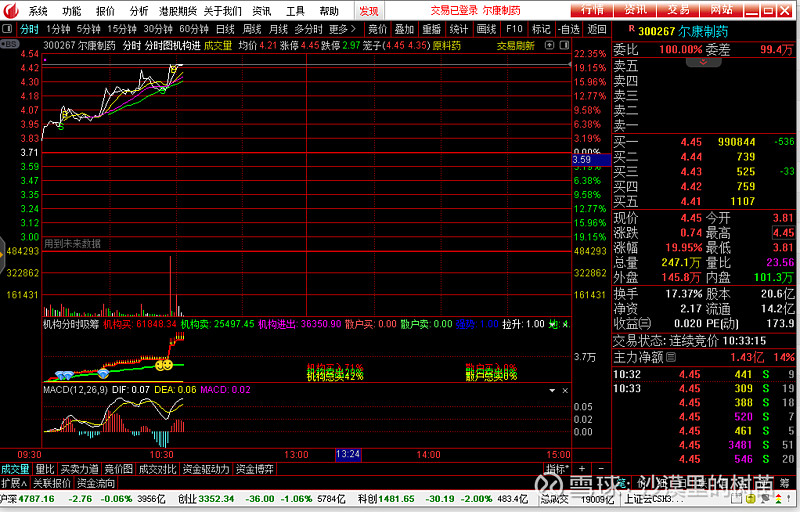Click the minus button beside 指标
This screenshot has width=800, height=512.
[x=601, y=468]
